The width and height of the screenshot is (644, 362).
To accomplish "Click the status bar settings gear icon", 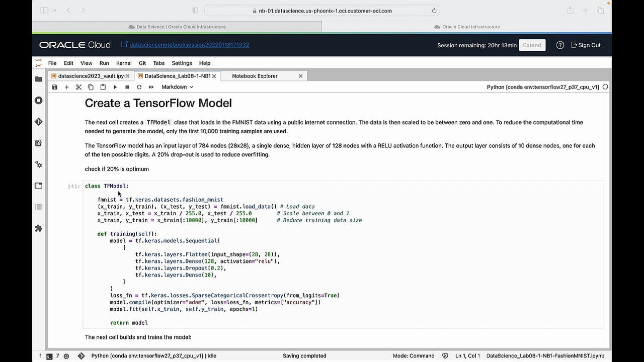I will (x=66, y=356).
